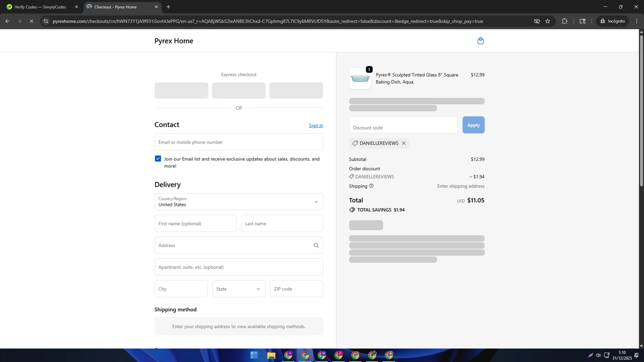Click the browser URL address bar
Image resolution: width=644 pixels, height=362 pixels.
pos(267,21)
